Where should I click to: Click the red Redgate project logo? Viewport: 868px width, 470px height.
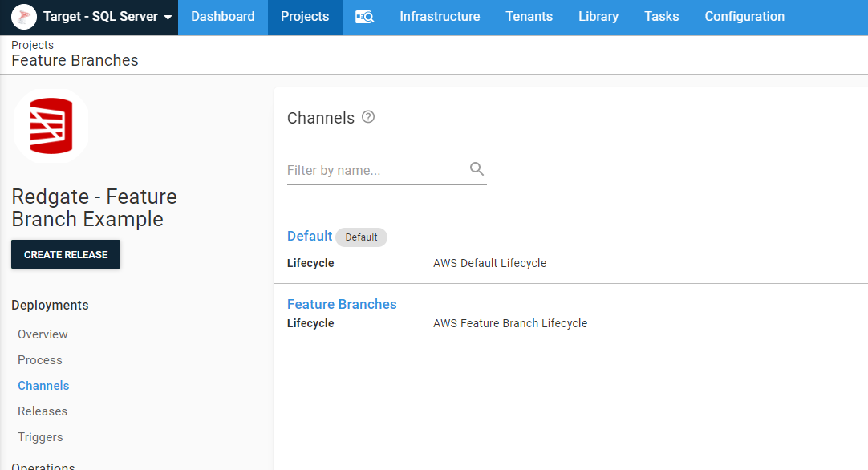pos(51,126)
